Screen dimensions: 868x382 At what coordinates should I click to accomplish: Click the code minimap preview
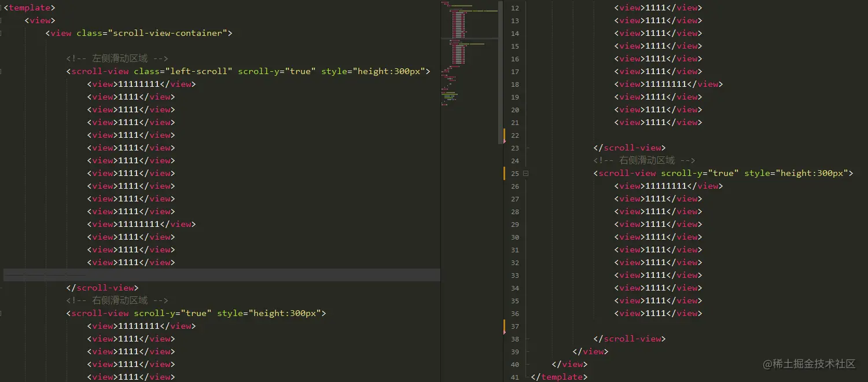pos(469,55)
